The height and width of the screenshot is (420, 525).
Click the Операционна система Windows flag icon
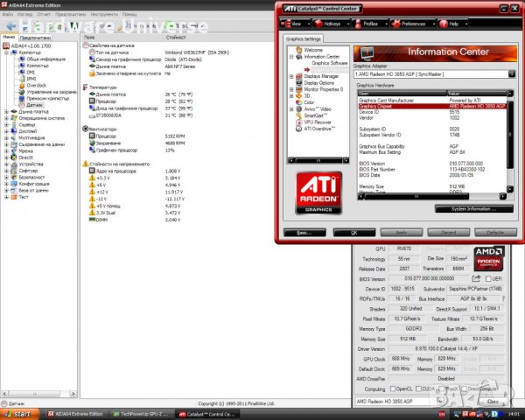point(14,118)
